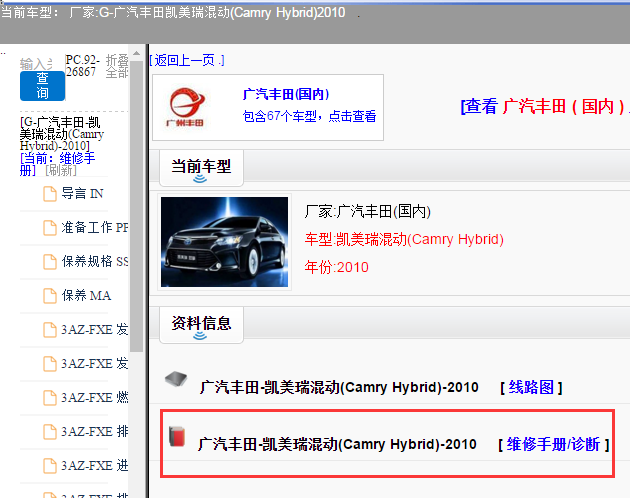Viewport: 630px width, 498px height.
Task: Click the page icon next to 准备工作
Action: click(50, 228)
